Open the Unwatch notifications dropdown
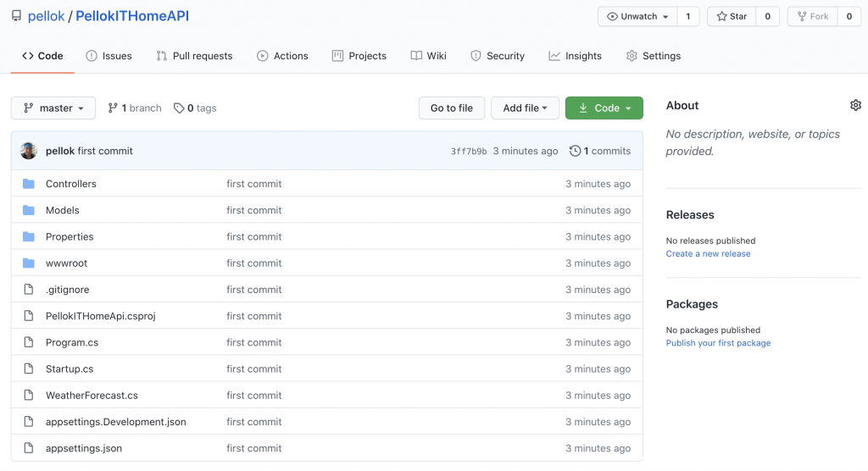 pyautogui.click(x=637, y=16)
